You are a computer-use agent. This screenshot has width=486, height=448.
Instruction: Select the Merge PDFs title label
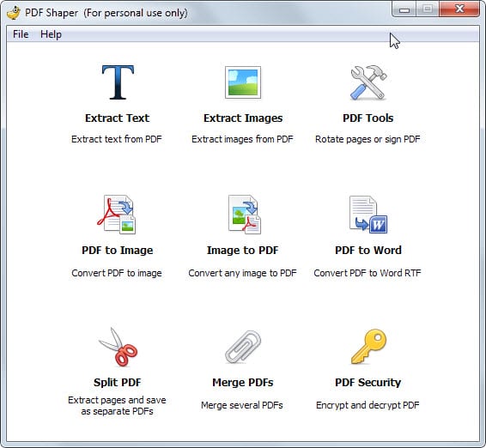[x=243, y=382]
